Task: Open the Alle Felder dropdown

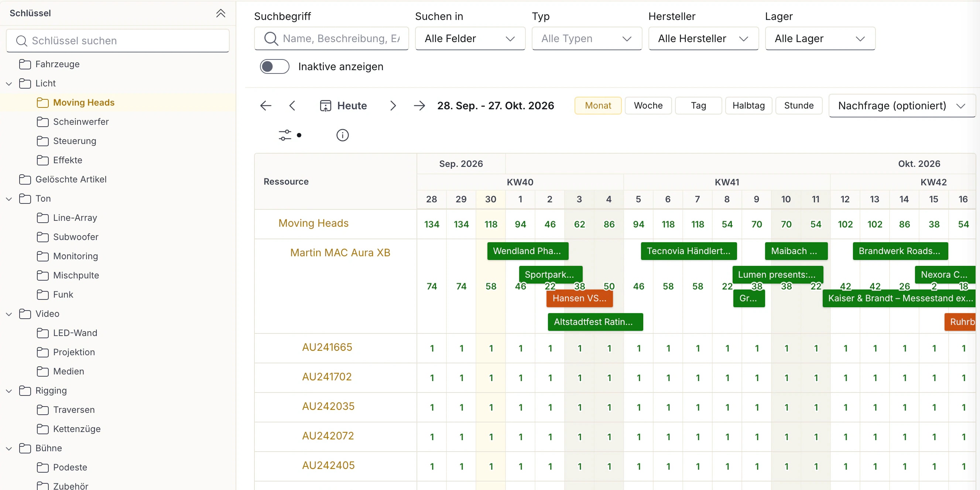Action: tap(470, 38)
